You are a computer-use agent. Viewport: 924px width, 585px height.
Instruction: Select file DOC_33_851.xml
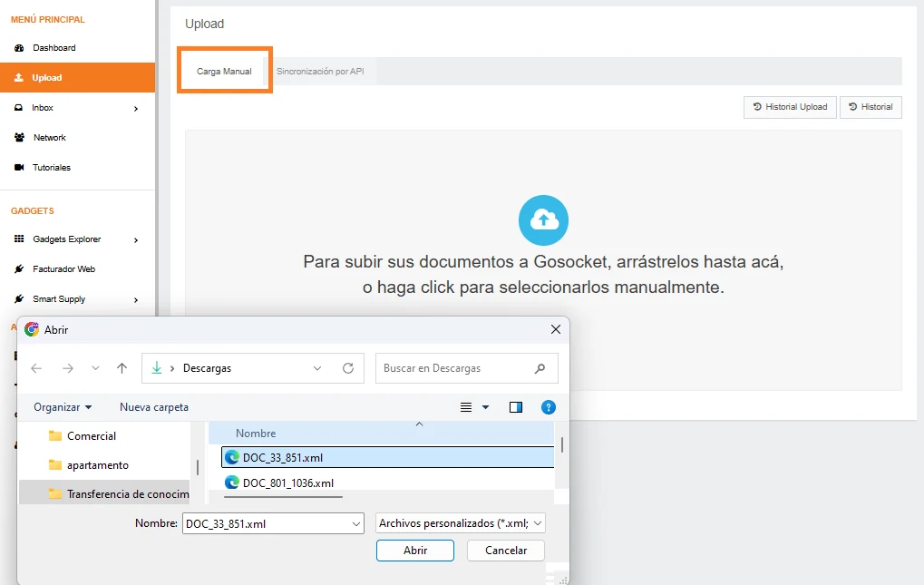388,457
